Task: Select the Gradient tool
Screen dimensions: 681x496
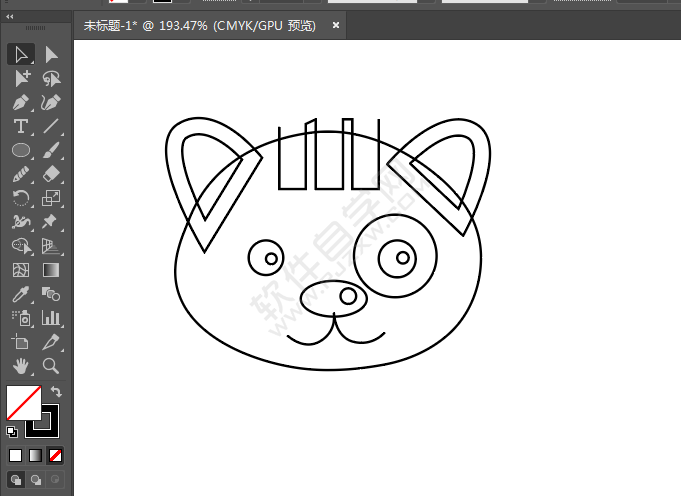Action: (51, 270)
